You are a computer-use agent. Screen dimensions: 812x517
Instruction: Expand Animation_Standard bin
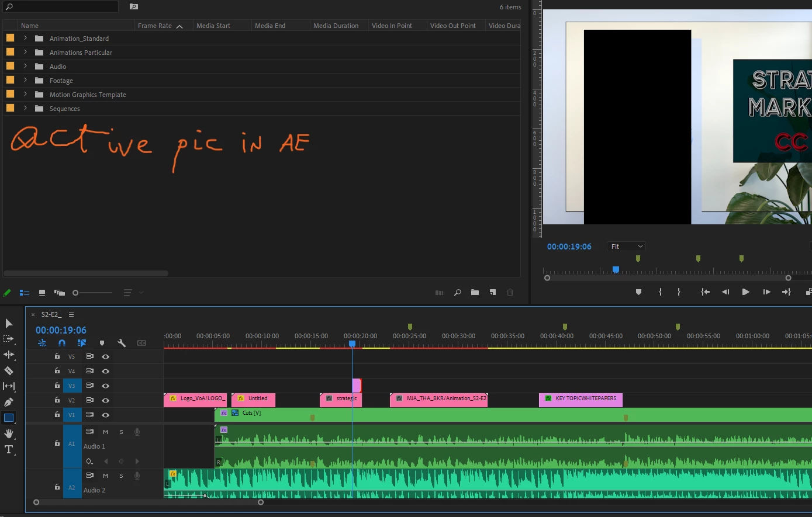click(25, 39)
